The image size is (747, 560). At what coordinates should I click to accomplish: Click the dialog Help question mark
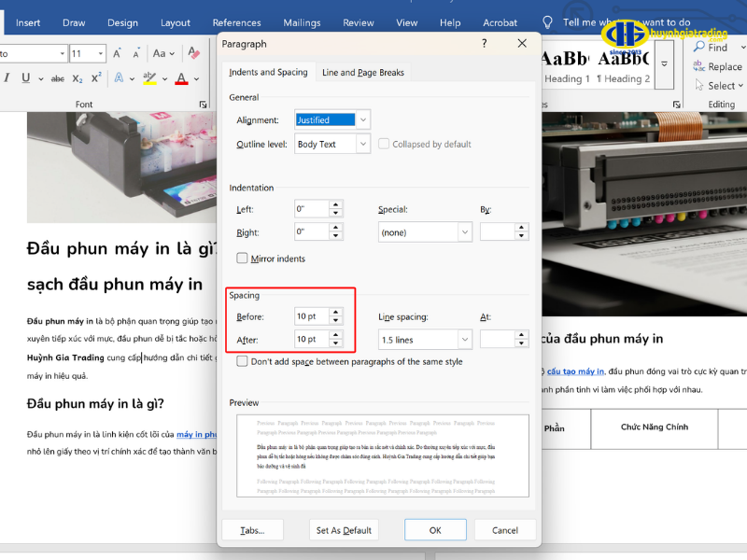(x=484, y=43)
